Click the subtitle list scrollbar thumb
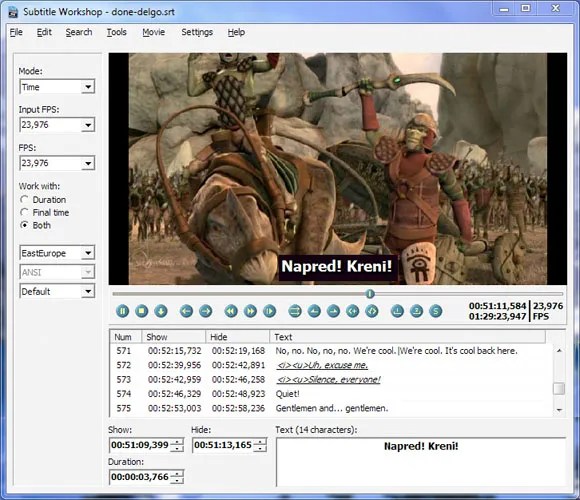580x500 pixels. tap(559, 388)
